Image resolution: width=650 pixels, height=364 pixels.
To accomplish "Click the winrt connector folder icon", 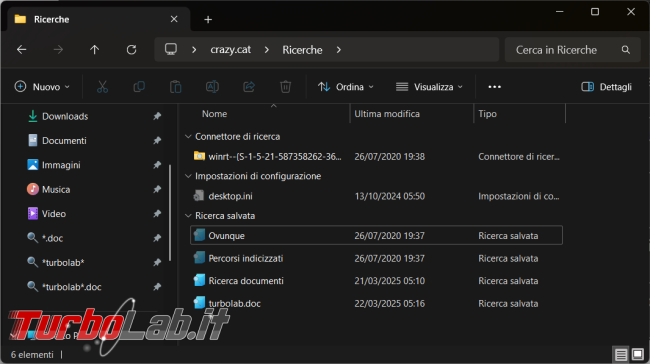I will point(199,156).
